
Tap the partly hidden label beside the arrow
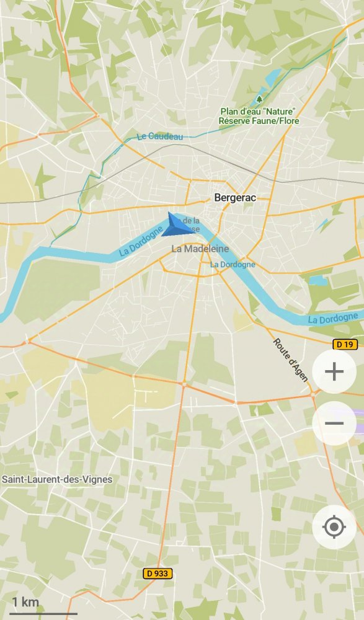coord(191,224)
